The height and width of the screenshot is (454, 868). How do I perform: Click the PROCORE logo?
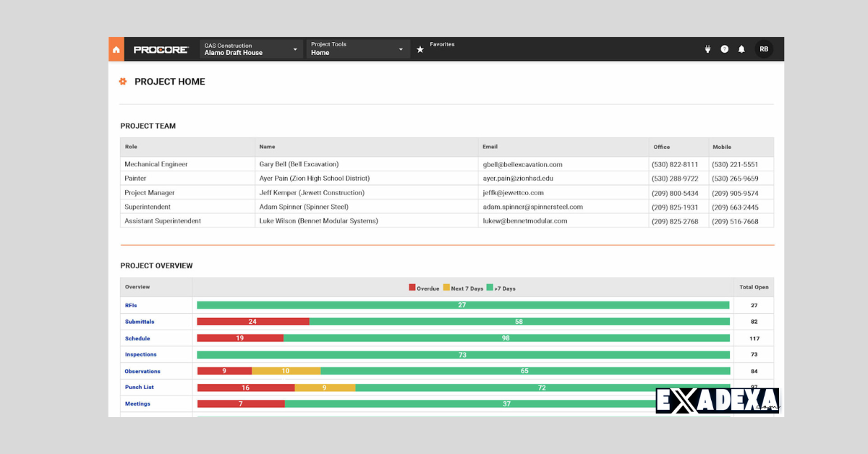tap(160, 48)
